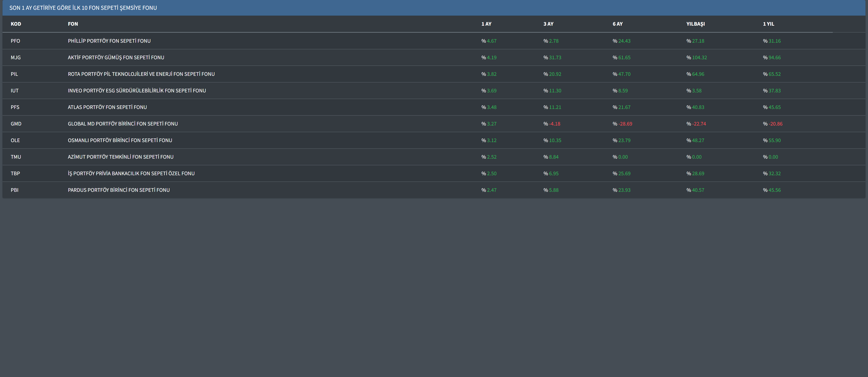868x377 pixels.
Task: Open the PHİLLİP PORTFÖY FON SEPETİ FONU link
Action: [109, 41]
